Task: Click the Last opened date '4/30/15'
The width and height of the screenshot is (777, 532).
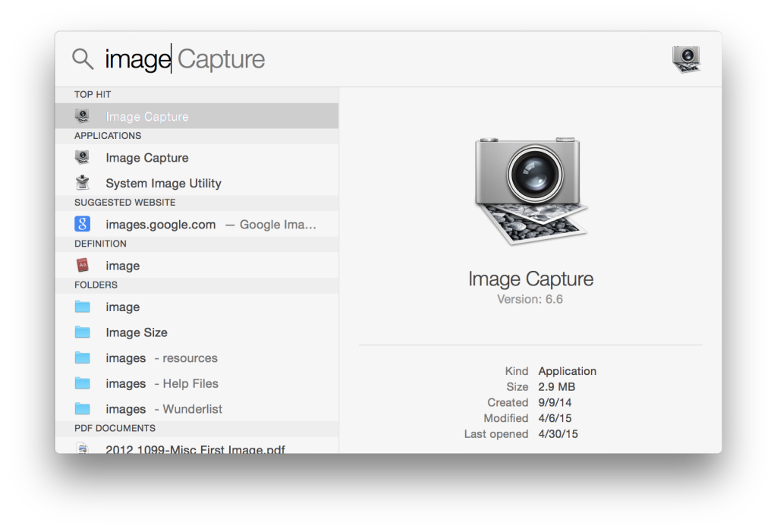Action: (558, 434)
